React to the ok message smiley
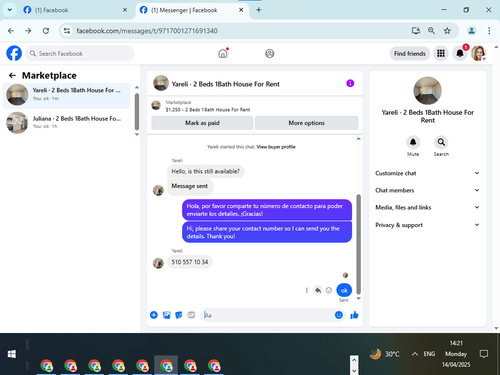The height and width of the screenshot is (375, 500). point(329,290)
